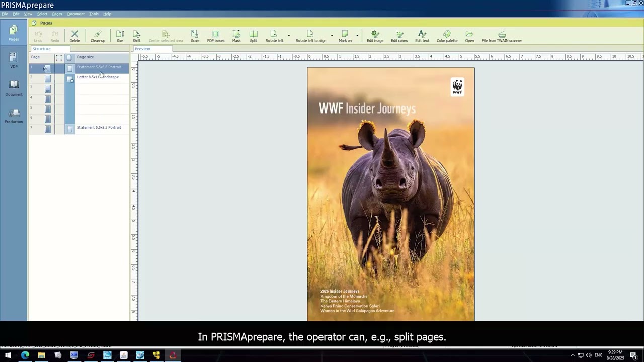
Task: Switch to the VDP workspace
Action: click(x=14, y=60)
